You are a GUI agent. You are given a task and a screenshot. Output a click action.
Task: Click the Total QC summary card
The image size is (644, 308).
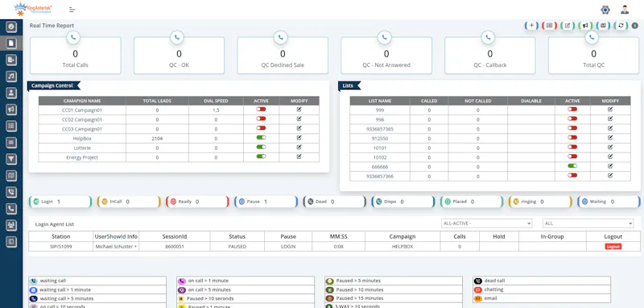tap(593, 56)
